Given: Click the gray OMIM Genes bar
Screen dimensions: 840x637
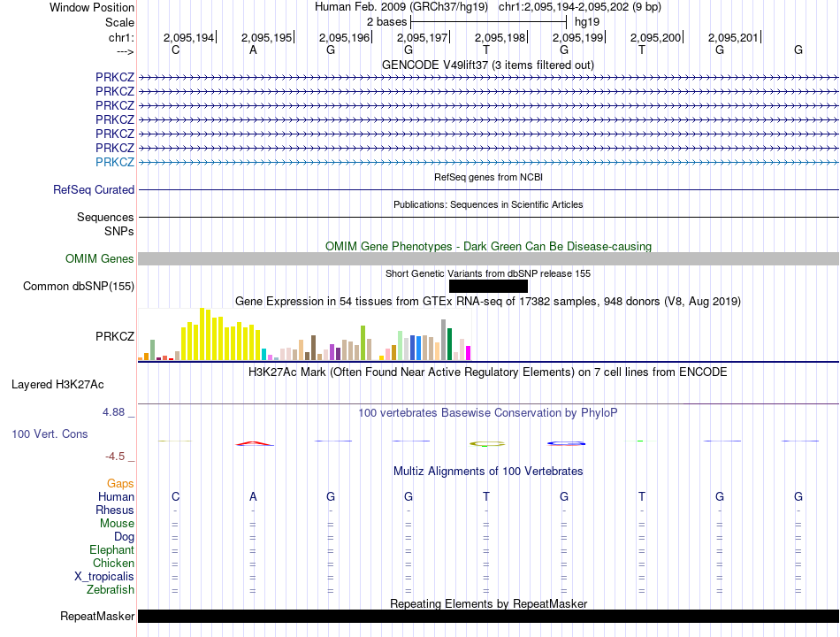Looking at the screenshot, I should coord(488,259).
